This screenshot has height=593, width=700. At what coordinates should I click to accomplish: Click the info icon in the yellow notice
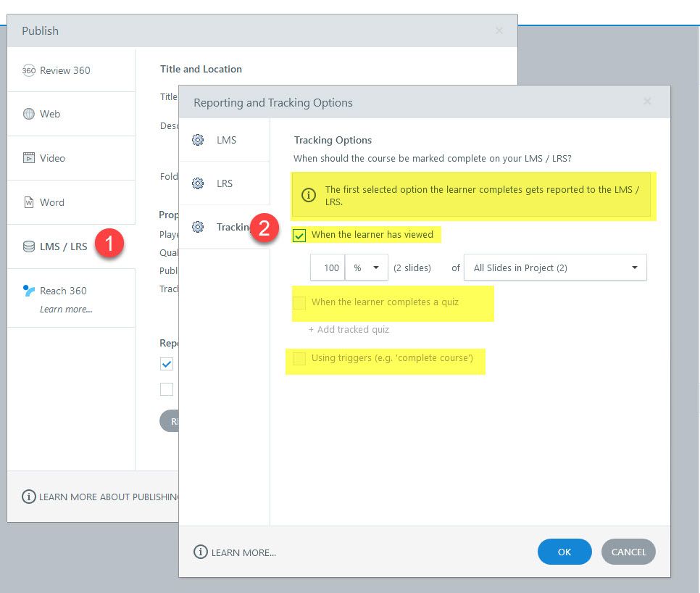(309, 195)
